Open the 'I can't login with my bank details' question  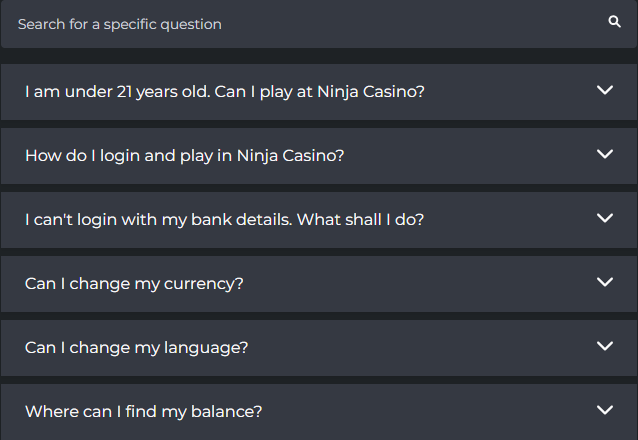[x=224, y=220]
